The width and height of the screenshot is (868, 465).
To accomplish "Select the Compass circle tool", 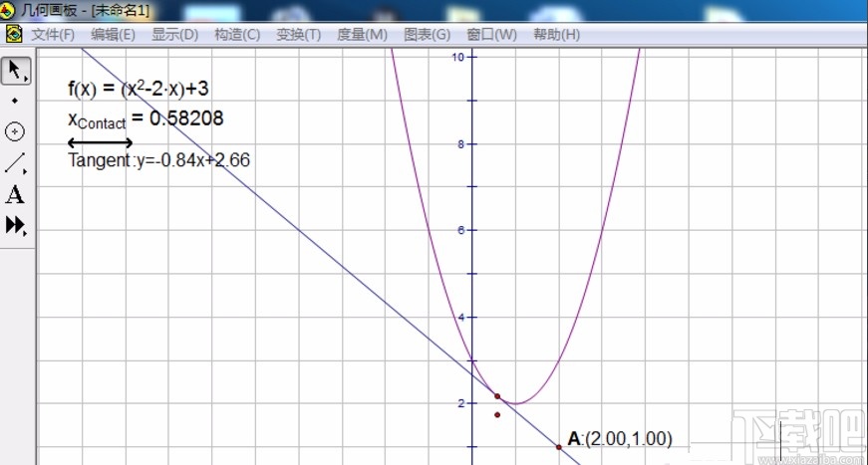I will click(x=15, y=131).
